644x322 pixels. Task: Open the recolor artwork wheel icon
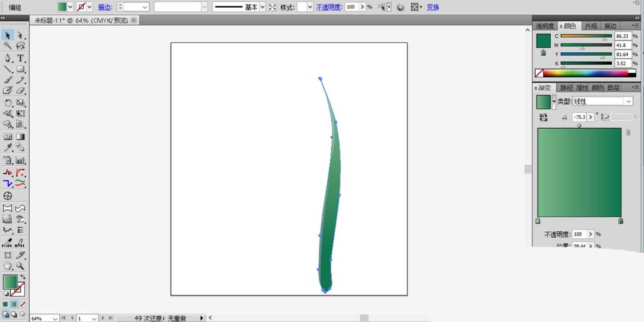tap(401, 7)
